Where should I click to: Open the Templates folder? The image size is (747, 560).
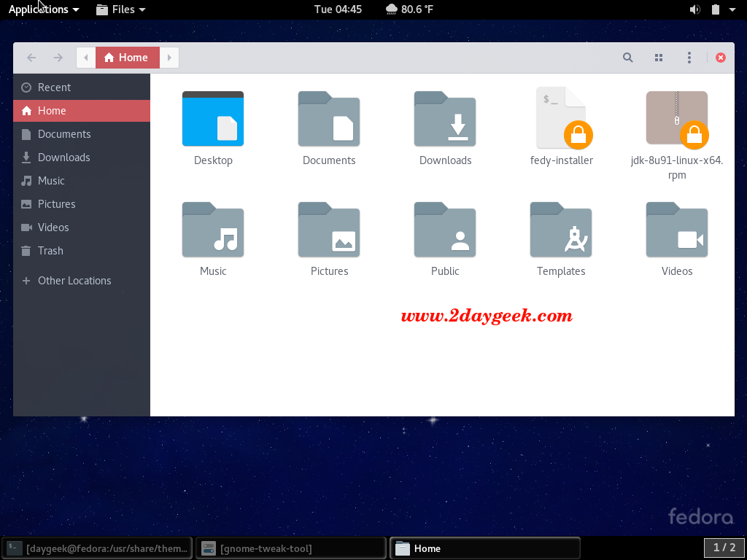(561, 230)
